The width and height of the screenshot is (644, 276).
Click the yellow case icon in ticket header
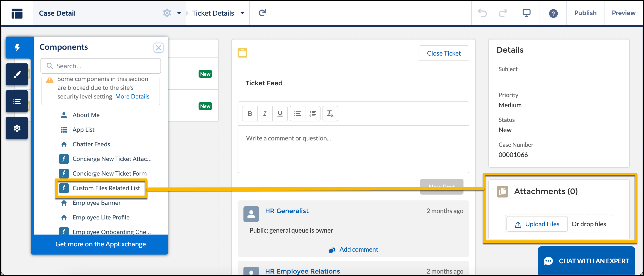click(x=242, y=53)
